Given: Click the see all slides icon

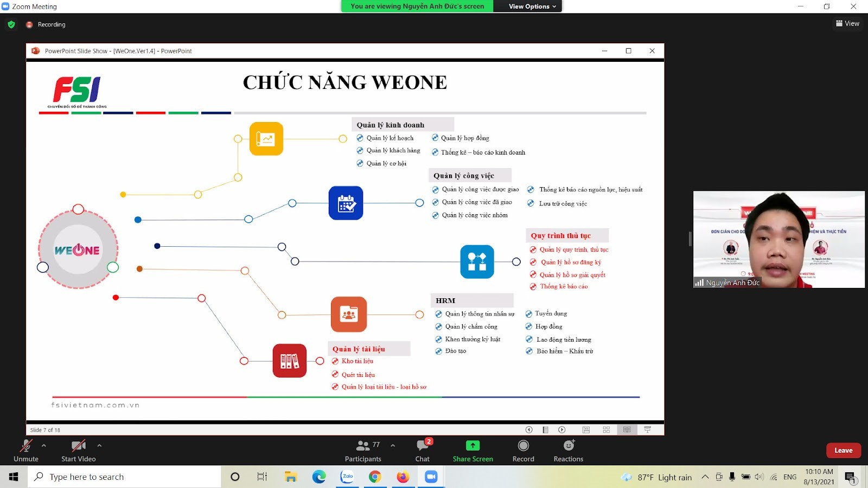Looking at the screenshot, I should pyautogui.click(x=545, y=429).
